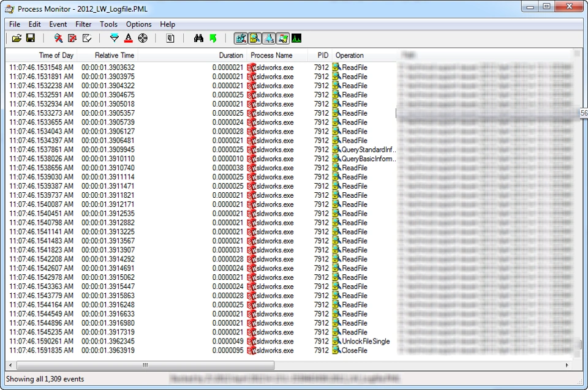Open the Options menu
The height and width of the screenshot is (390, 588).
[139, 24]
